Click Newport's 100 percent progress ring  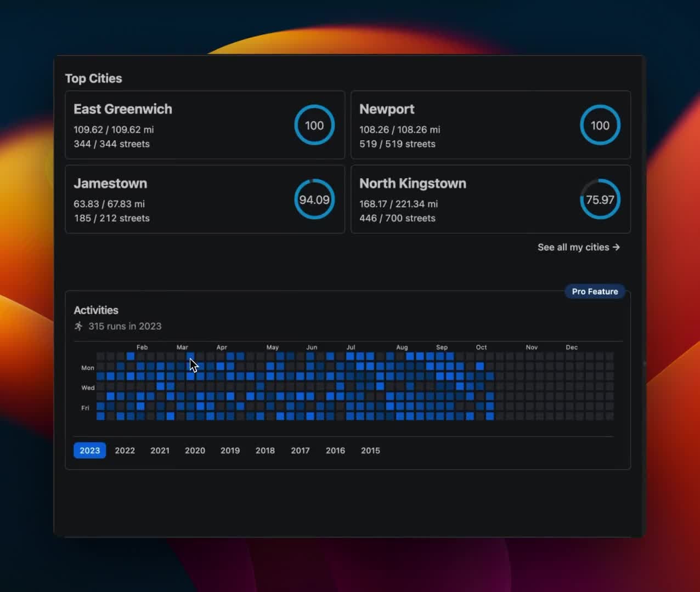600,125
